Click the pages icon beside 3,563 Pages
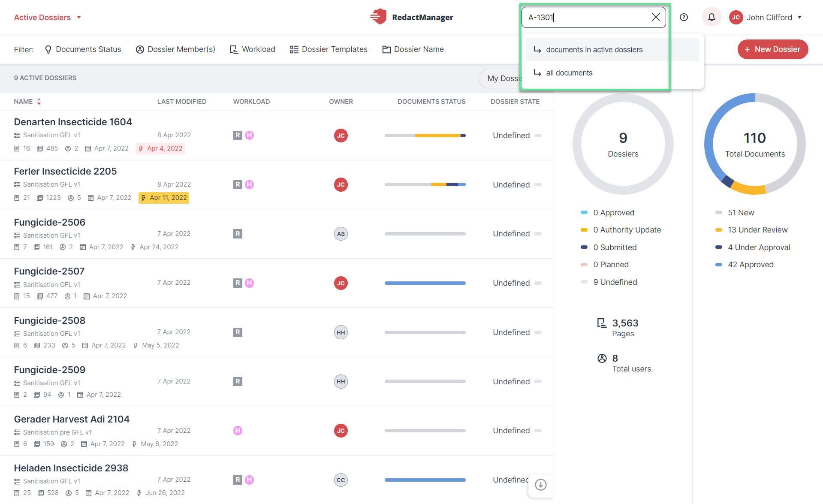The width and height of the screenshot is (823, 504). 602,323
